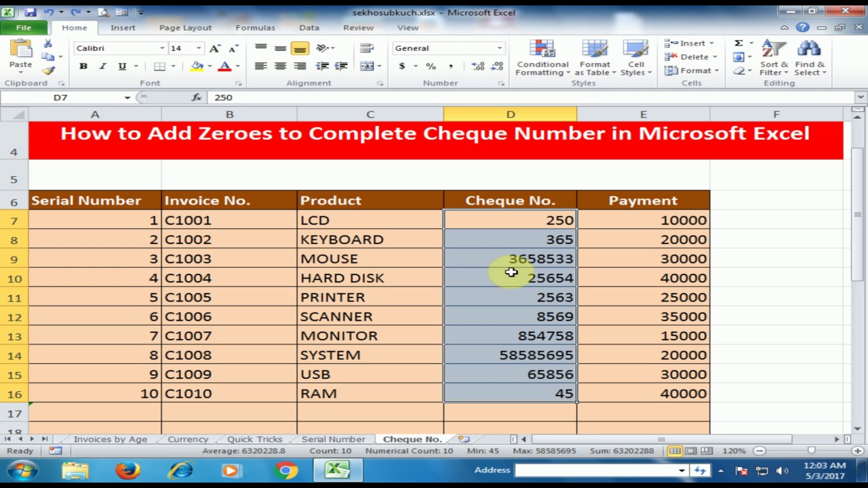Increase font size with Grow Font

tap(215, 48)
